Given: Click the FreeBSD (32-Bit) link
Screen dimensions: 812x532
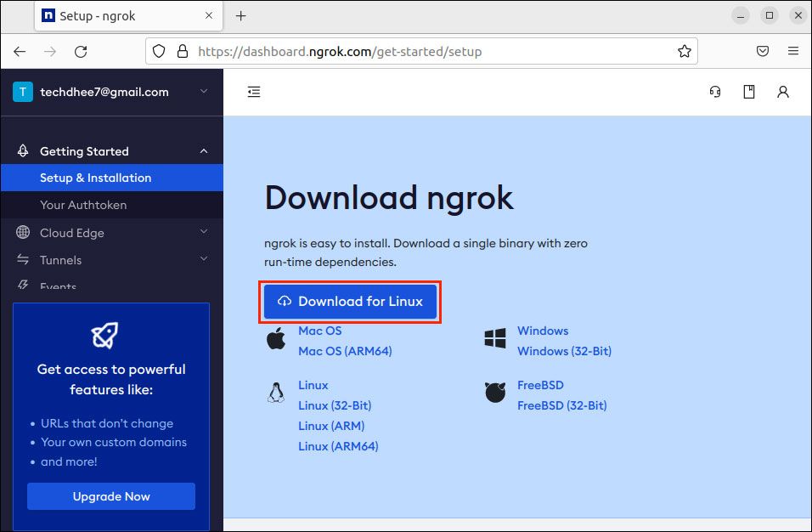Looking at the screenshot, I should tap(562, 405).
